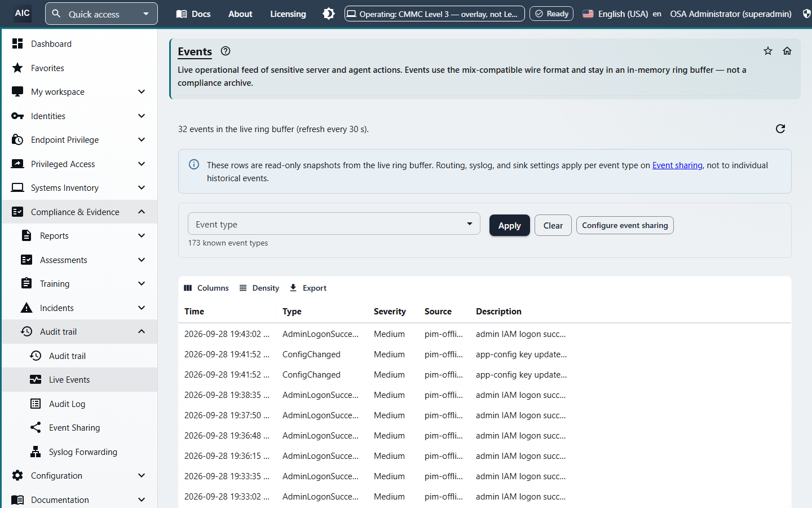Sort by the Severity column header

click(390, 312)
